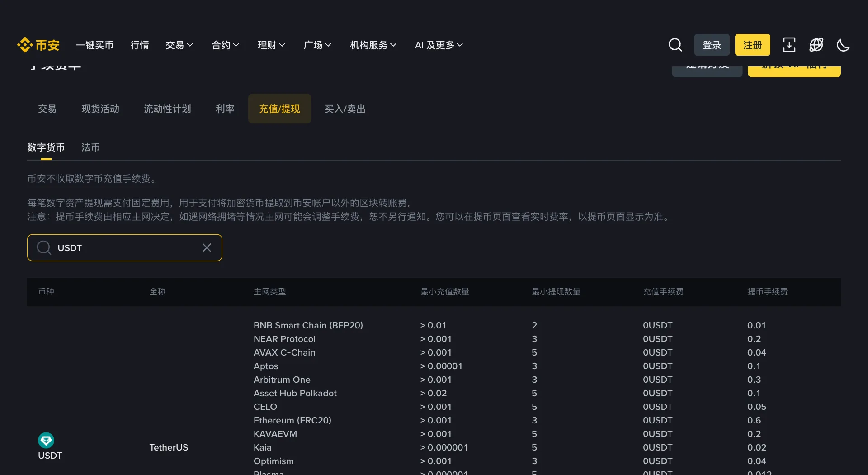Open the language globe icon
Image resolution: width=868 pixels, height=475 pixels.
816,45
